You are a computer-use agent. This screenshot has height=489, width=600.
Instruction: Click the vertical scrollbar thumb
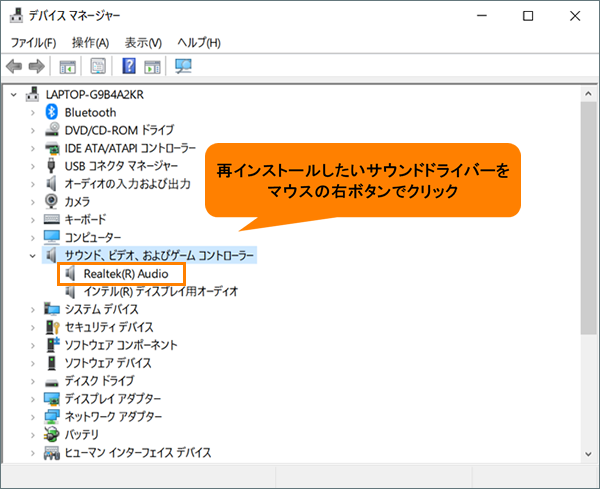588,218
